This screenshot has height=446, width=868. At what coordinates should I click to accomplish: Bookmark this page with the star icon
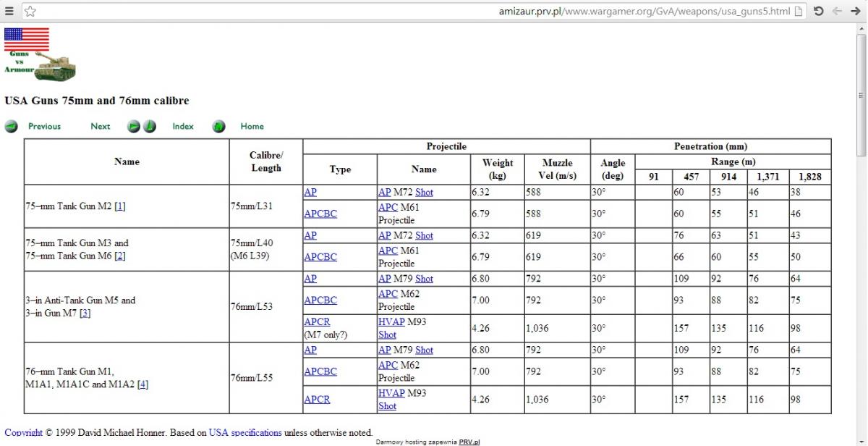coord(30,12)
